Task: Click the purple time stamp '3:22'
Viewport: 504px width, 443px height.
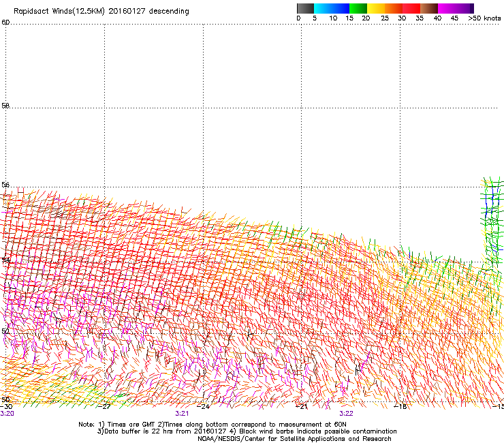Action: (346, 414)
